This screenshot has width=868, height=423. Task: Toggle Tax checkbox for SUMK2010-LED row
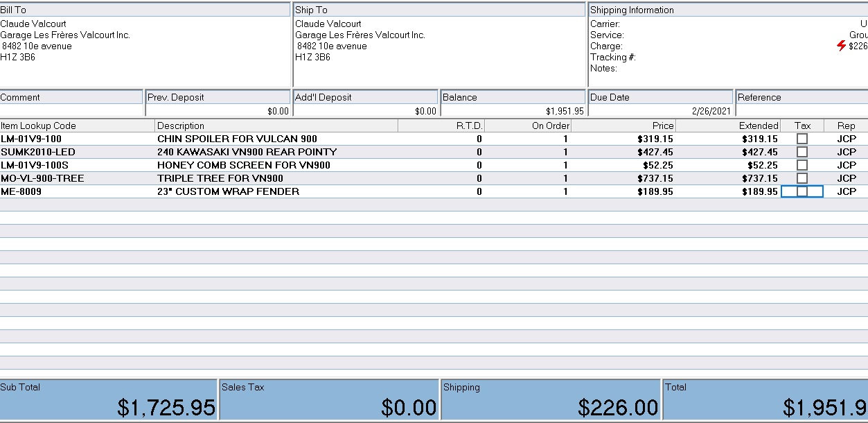tap(802, 152)
